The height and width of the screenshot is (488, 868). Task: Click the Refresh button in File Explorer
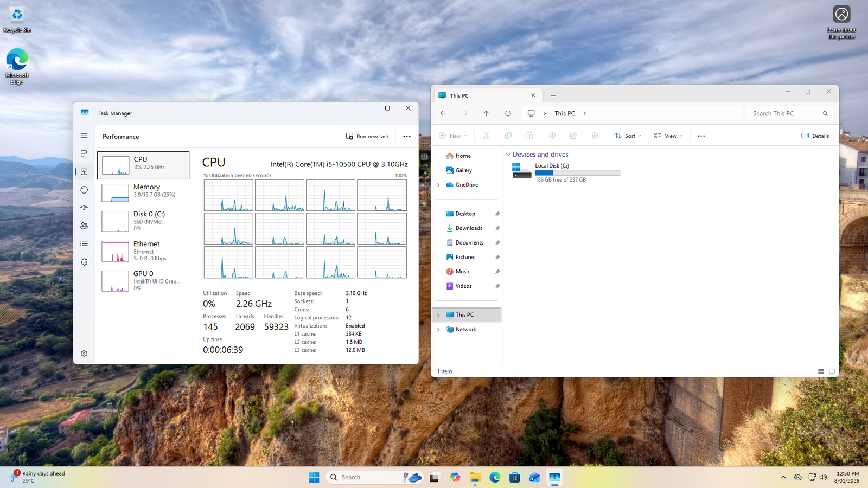[x=508, y=113]
